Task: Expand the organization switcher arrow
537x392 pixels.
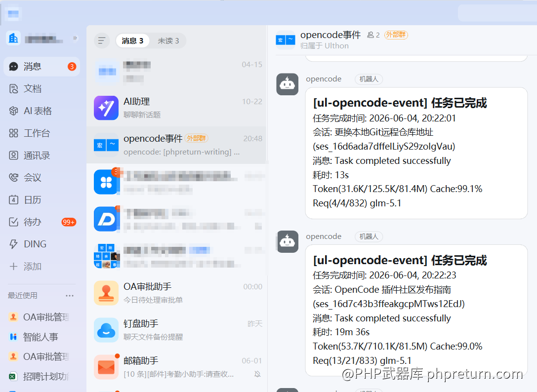Action: 75,38
